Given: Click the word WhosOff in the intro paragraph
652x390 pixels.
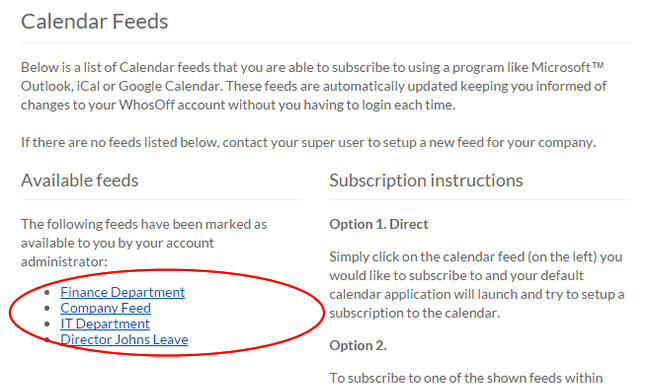Looking at the screenshot, I should pos(147,105).
